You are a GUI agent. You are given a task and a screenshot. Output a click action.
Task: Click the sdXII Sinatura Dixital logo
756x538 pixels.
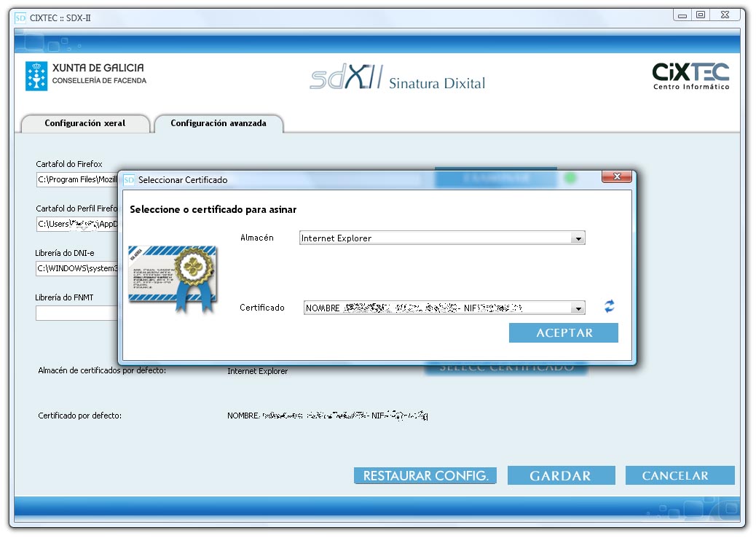click(397, 77)
